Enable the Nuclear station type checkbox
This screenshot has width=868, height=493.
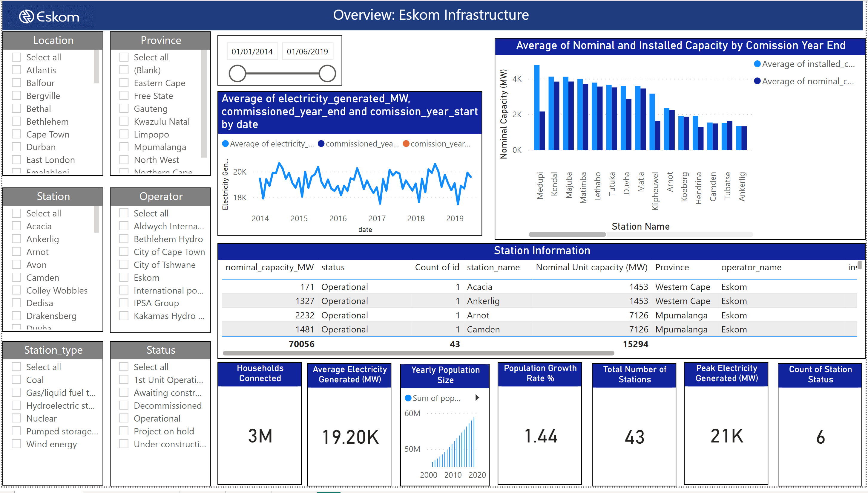pyautogui.click(x=16, y=418)
